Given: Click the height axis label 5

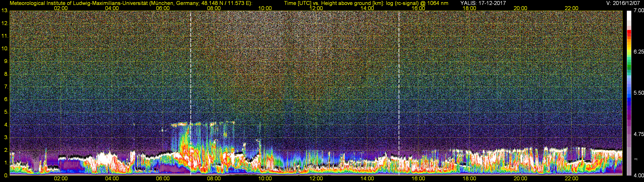Looking at the screenshot, I should pyautogui.click(x=6, y=112).
